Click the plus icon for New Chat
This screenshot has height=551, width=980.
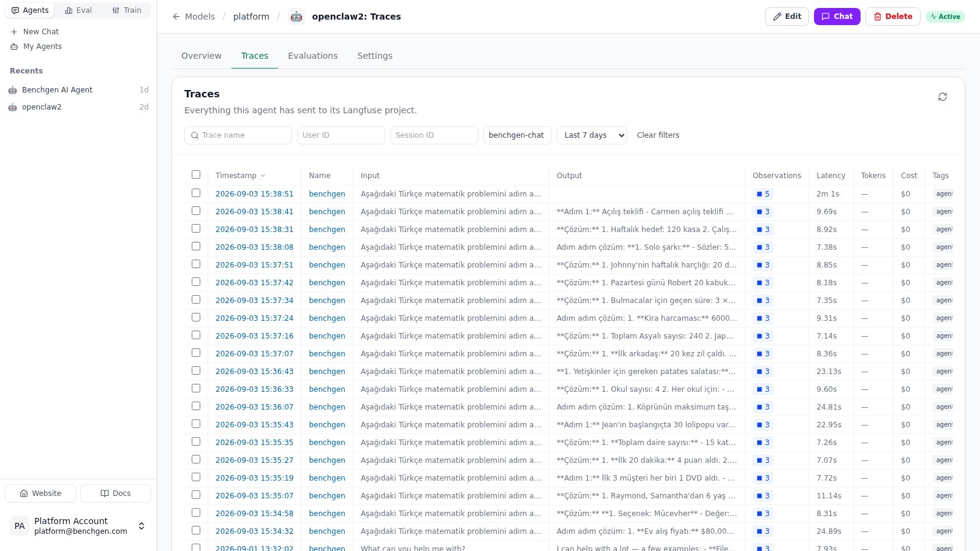pyautogui.click(x=14, y=32)
